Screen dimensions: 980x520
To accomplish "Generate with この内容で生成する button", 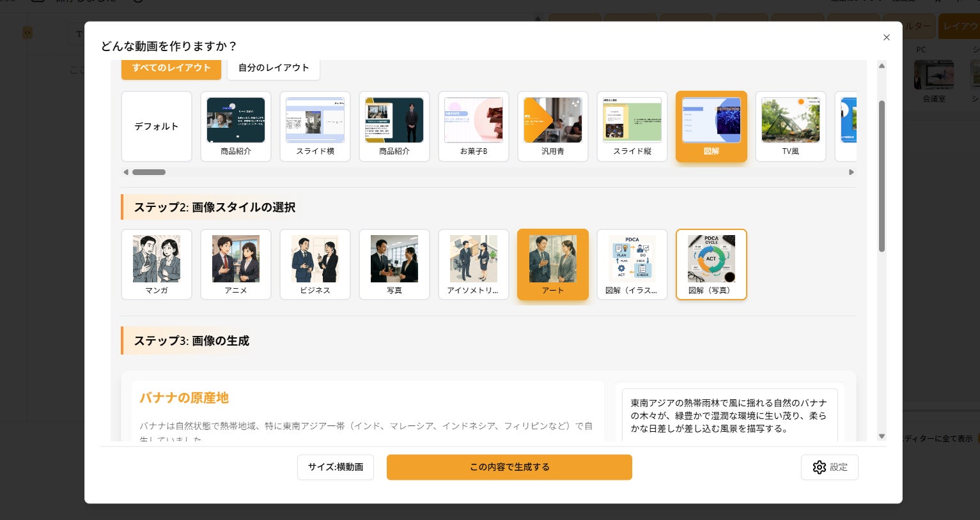I will (509, 467).
